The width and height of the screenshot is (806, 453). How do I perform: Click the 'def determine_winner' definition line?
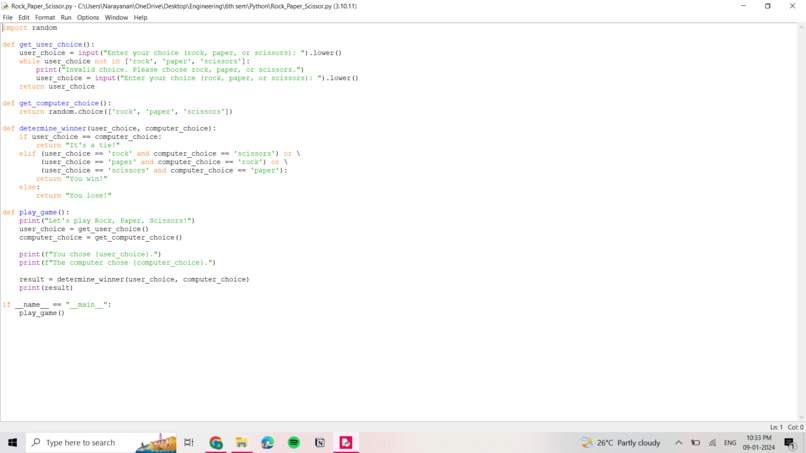(x=109, y=129)
